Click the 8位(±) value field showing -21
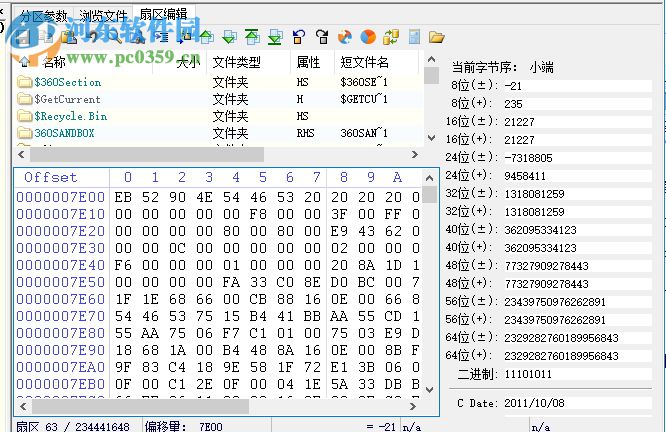666x432 pixels. tap(577, 86)
